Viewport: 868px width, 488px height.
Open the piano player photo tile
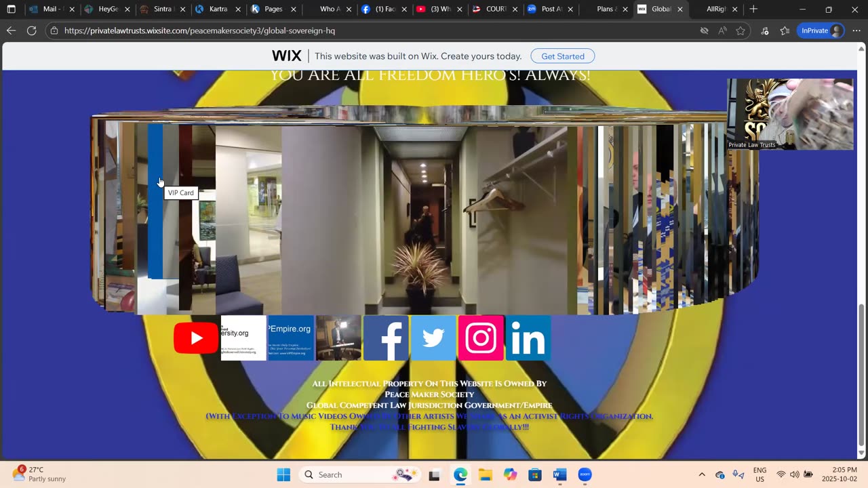click(338, 338)
